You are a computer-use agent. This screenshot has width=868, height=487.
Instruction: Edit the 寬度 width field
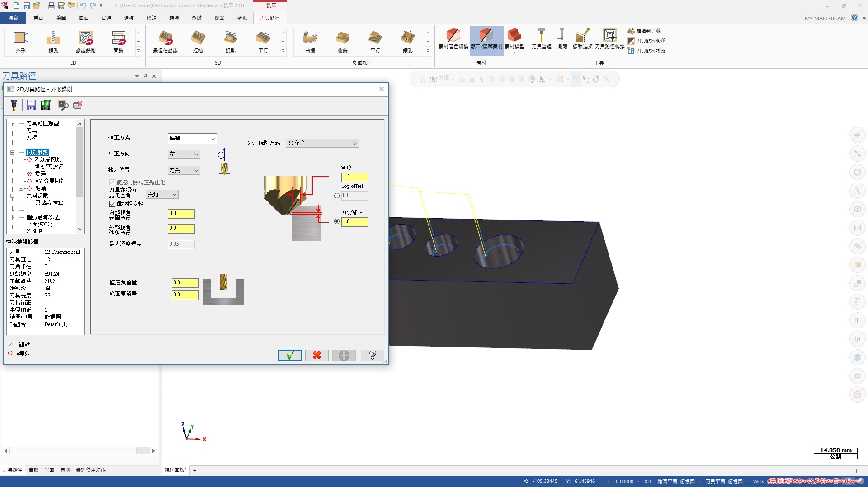point(355,177)
